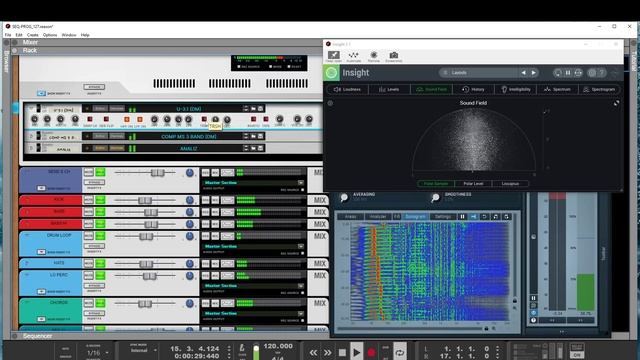Toggle Bypass button on DRUM LOOP channel
The height and width of the screenshot is (360, 640).
point(94,246)
